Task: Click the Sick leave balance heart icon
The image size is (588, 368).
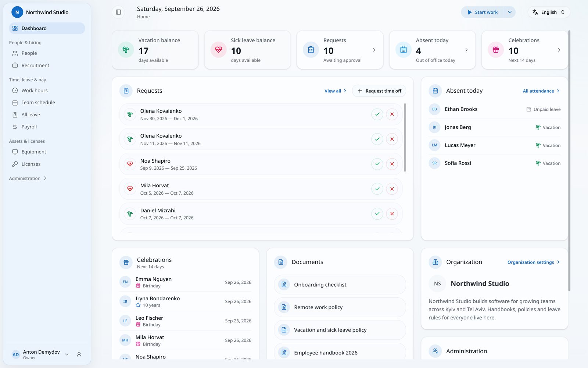Action: pos(219,50)
